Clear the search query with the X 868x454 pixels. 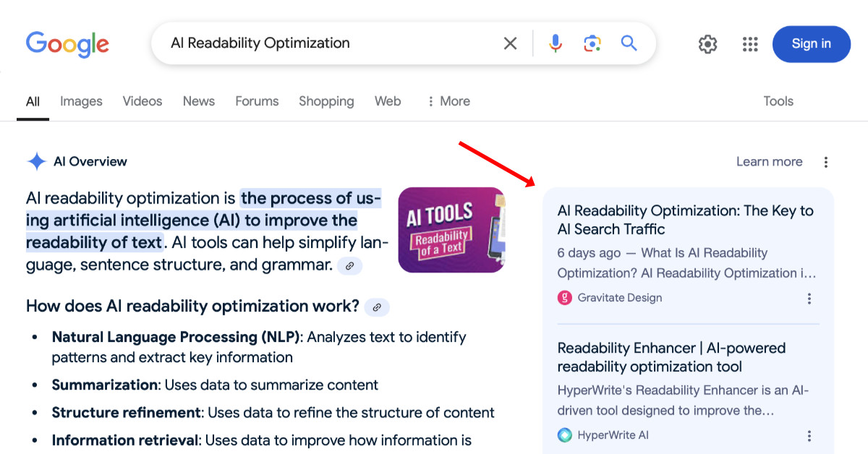[x=510, y=43]
